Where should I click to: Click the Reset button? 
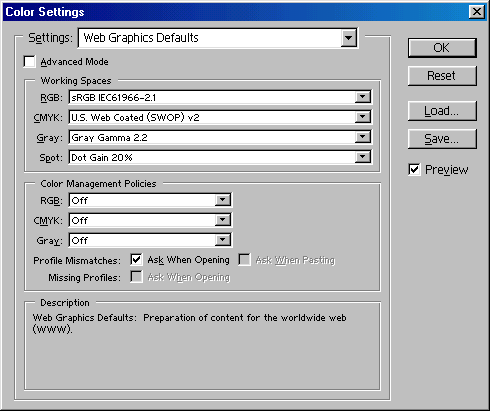point(442,76)
